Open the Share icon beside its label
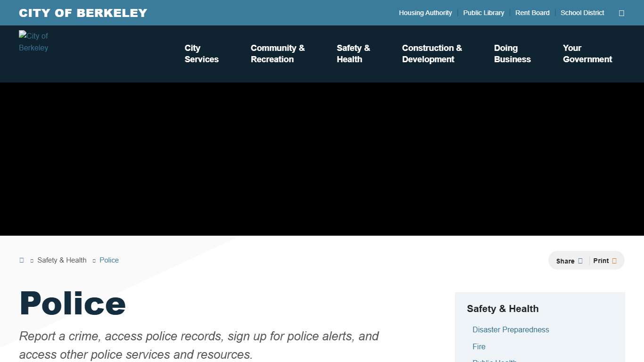Image resolution: width=644 pixels, height=362 pixels. [x=580, y=260]
